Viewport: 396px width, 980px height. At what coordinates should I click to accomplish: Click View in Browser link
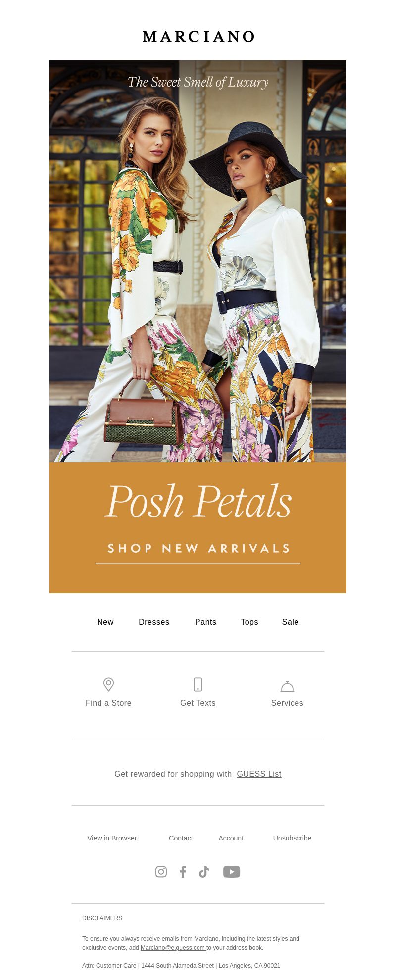[112, 838]
